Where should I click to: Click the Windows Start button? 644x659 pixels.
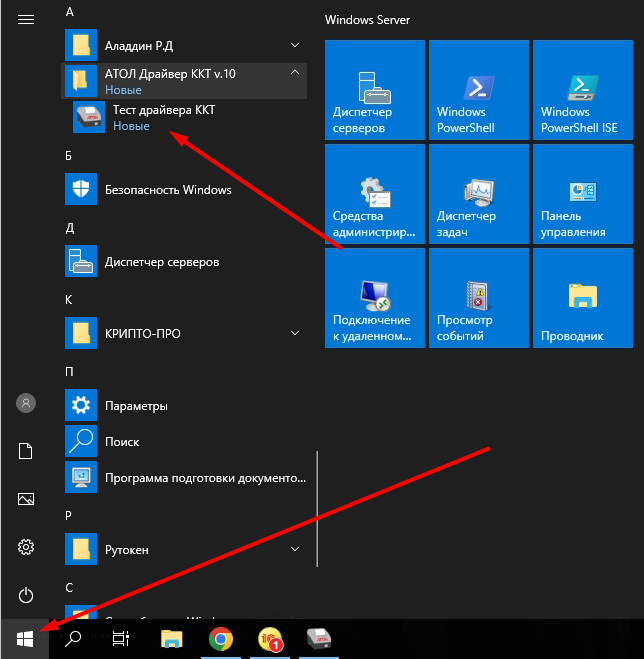[x=26, y=639]
